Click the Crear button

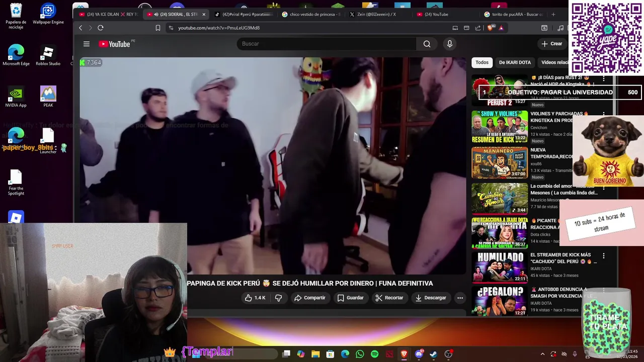pyautogui.click(x=551, y=44)
